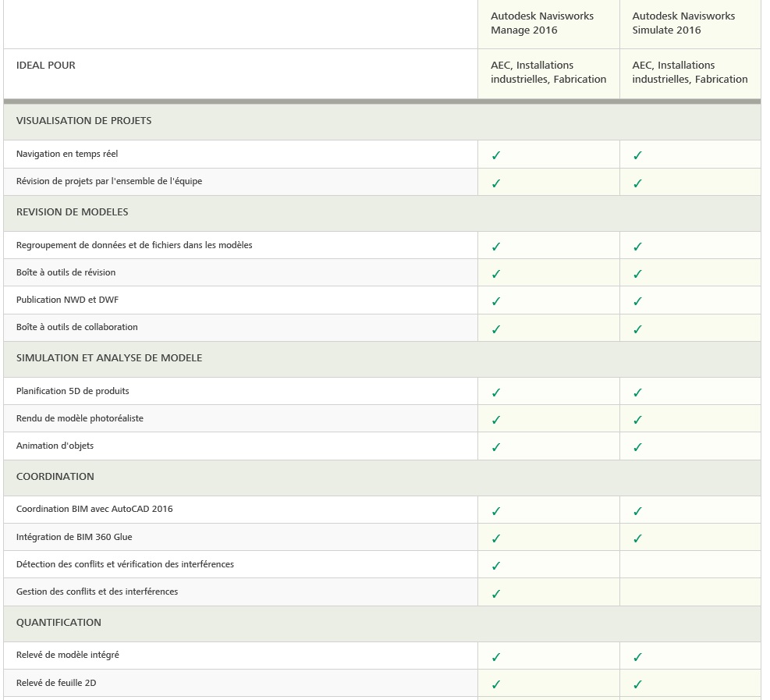Click Simulate checkmark for Regroupement de données row

pos(637,247)
